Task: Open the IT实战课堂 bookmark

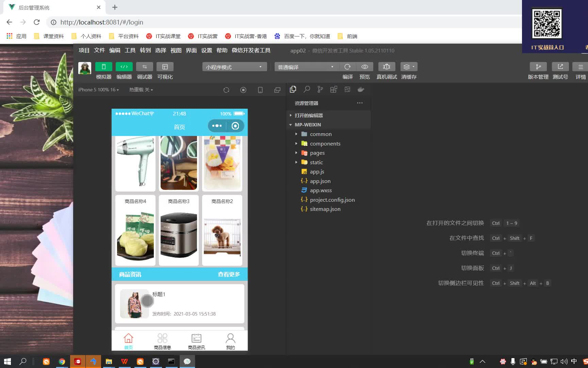Action: pyautogui.click(x=163, y=36)
